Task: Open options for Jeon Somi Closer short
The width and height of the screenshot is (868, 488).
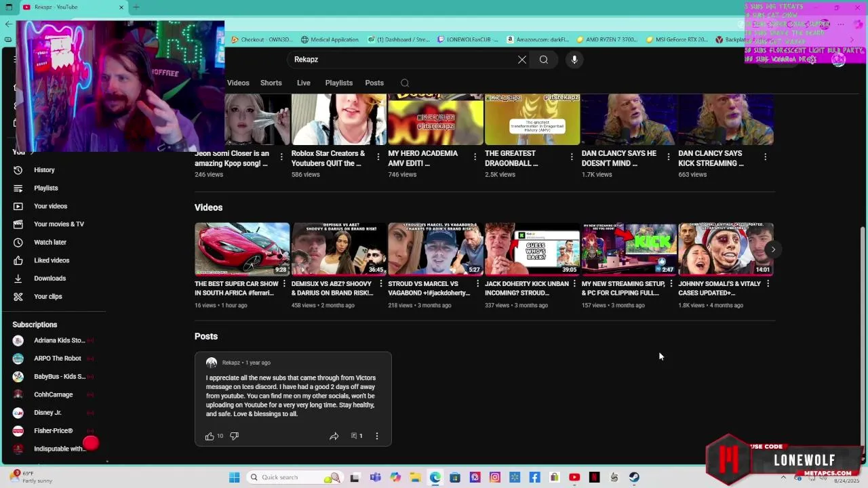Action: (x=281, y=157)
